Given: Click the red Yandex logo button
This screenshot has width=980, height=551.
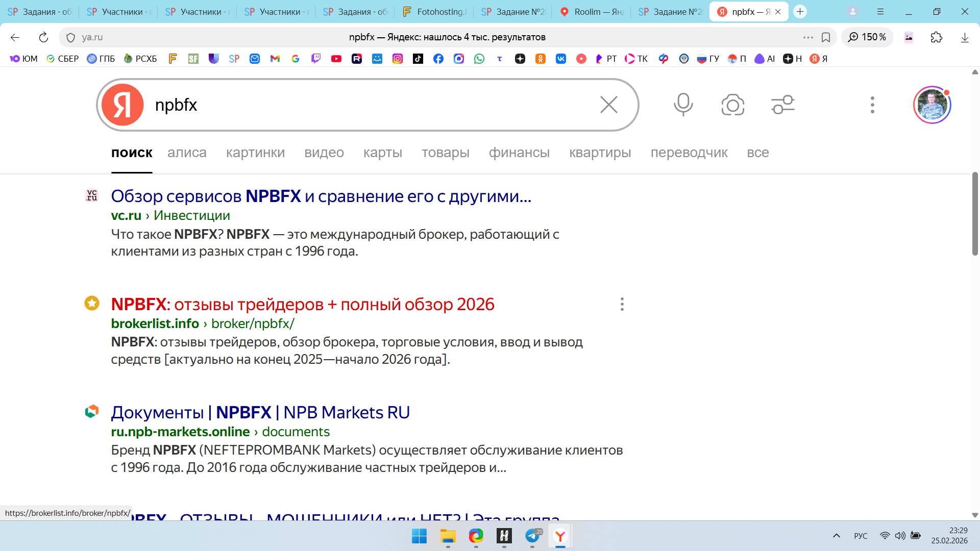Looking at the screenshot, I should [122, 105].
